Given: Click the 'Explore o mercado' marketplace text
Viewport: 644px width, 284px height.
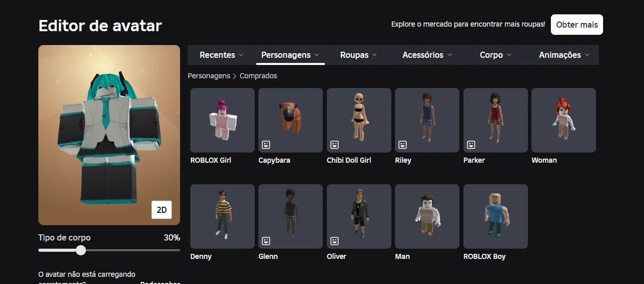Looking at the screenshot, I should point(468,24).
